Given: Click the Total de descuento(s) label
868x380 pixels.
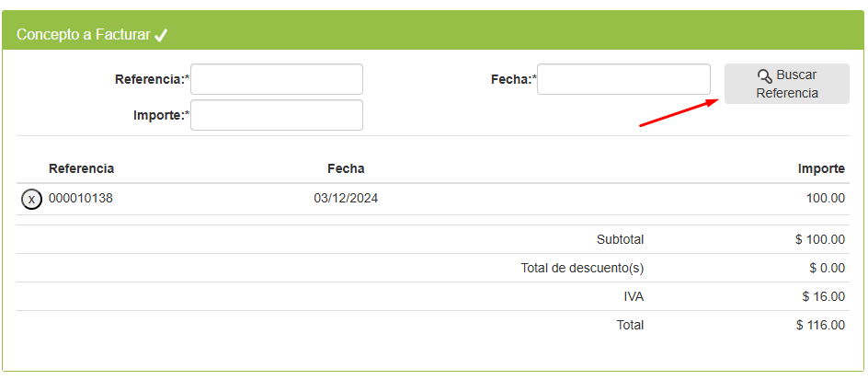Looking at the screenshot, I should [x=582, y=268].
